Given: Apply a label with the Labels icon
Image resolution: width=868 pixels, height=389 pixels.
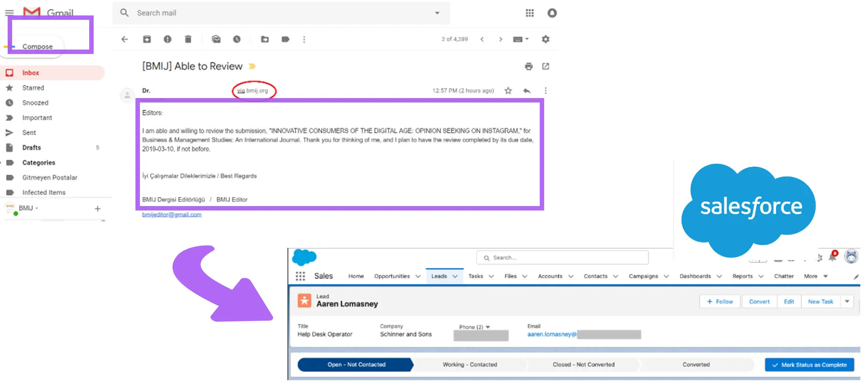Looking at the screenshot, I should click(285, 39).
